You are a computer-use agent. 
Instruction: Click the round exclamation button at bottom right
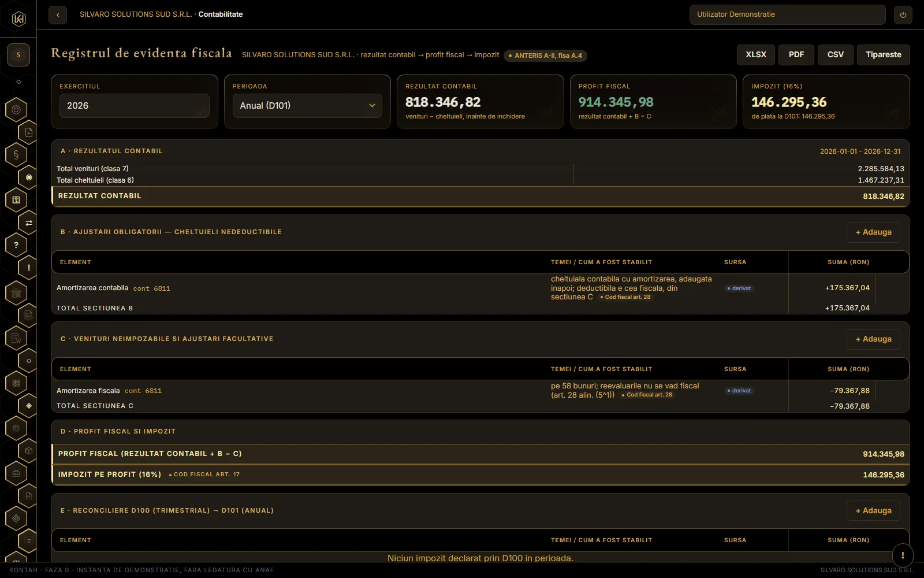click(903, 555)
